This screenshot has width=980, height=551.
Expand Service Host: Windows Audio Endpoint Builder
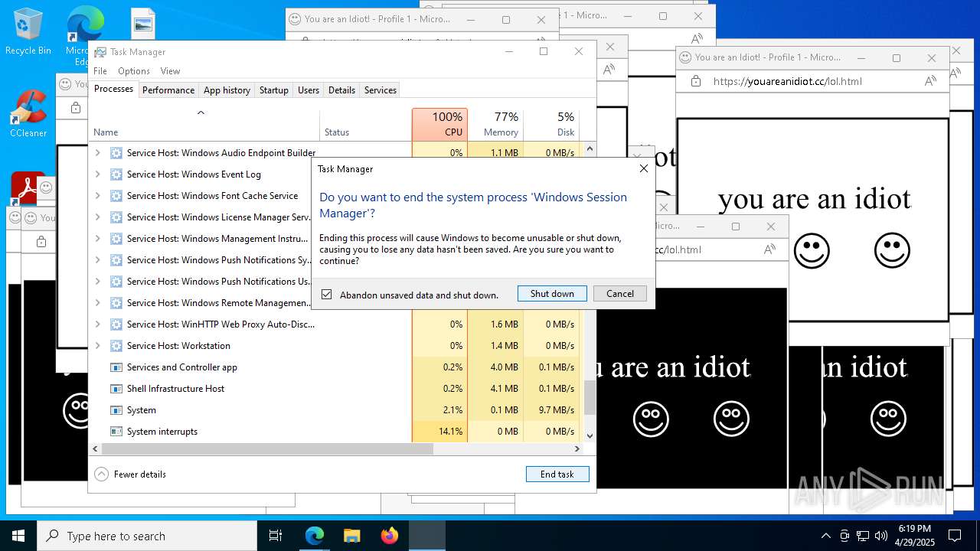point(97,153)
